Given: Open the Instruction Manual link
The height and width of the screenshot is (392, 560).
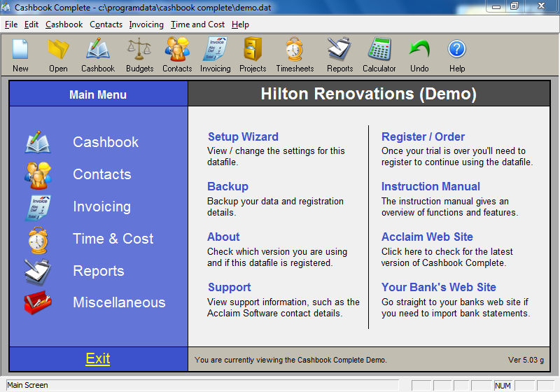Looking at the screenshot, I should 430,186.
